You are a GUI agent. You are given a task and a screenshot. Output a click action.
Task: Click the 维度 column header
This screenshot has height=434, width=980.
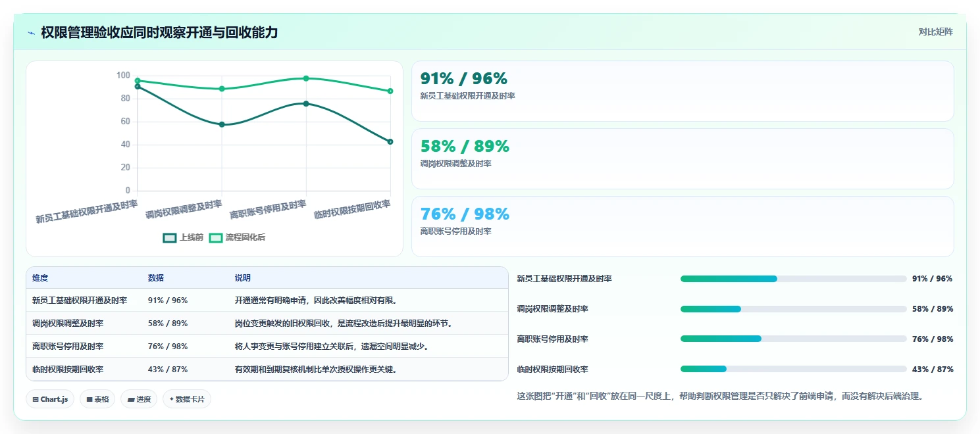(40, 278)
